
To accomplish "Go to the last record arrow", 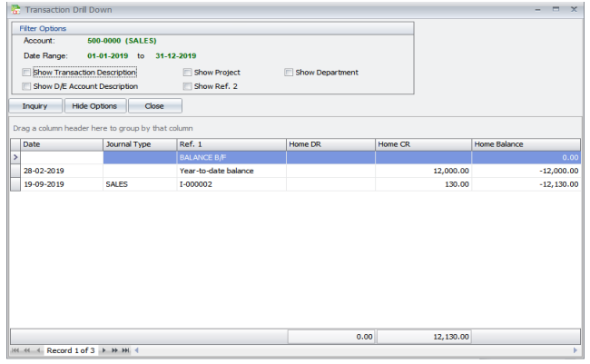I will 125,350.
